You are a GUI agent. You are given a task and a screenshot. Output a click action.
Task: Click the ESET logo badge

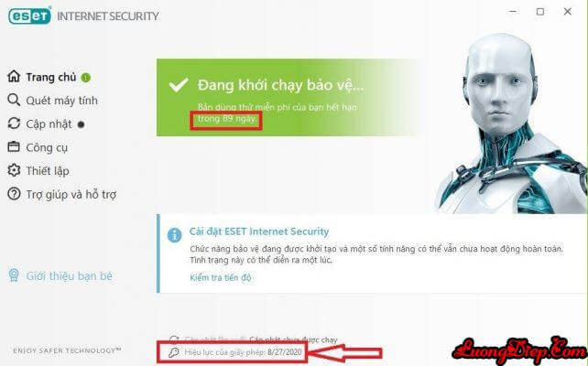(x=29, y=16)
